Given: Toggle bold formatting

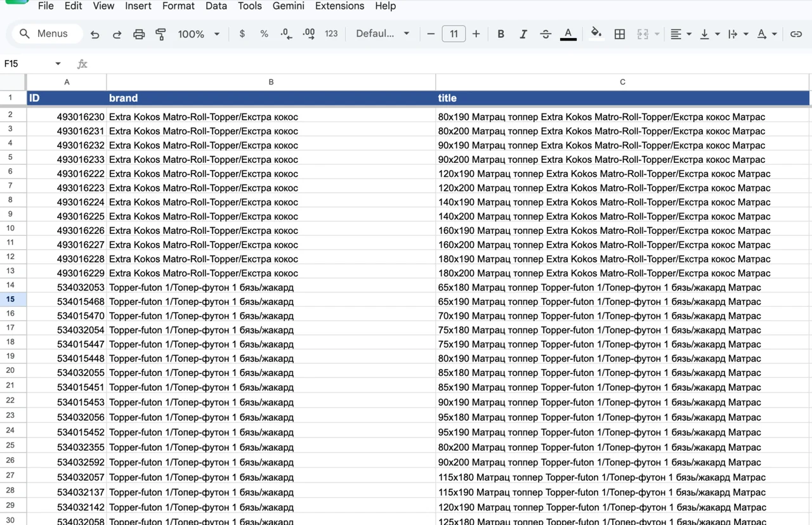Looking at the screenshot, I should (501, 34).
